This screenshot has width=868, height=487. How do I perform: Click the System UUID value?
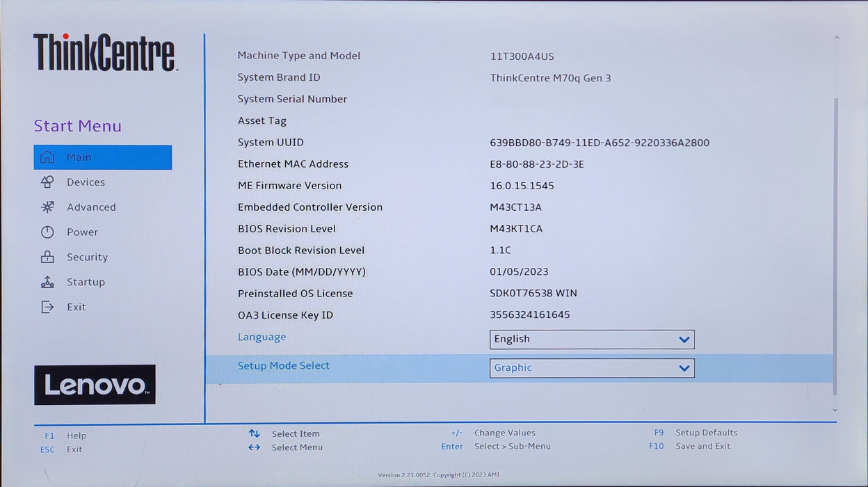600,143
